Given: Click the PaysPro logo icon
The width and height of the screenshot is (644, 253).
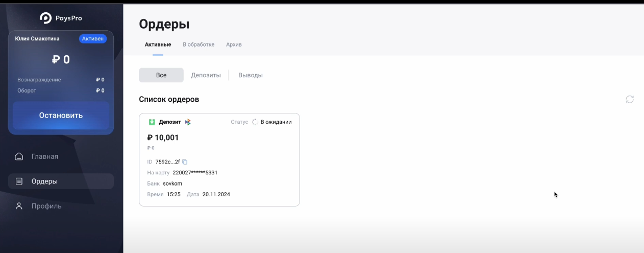Looking at the screenshot, I should [46, 18].
